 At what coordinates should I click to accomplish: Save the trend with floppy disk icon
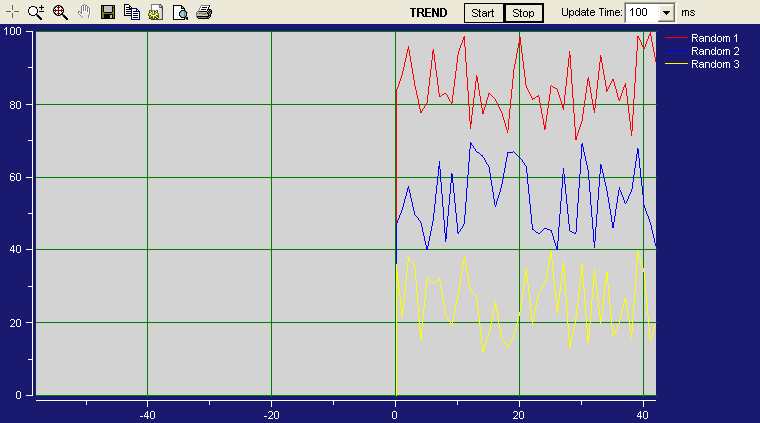(109, 13)
